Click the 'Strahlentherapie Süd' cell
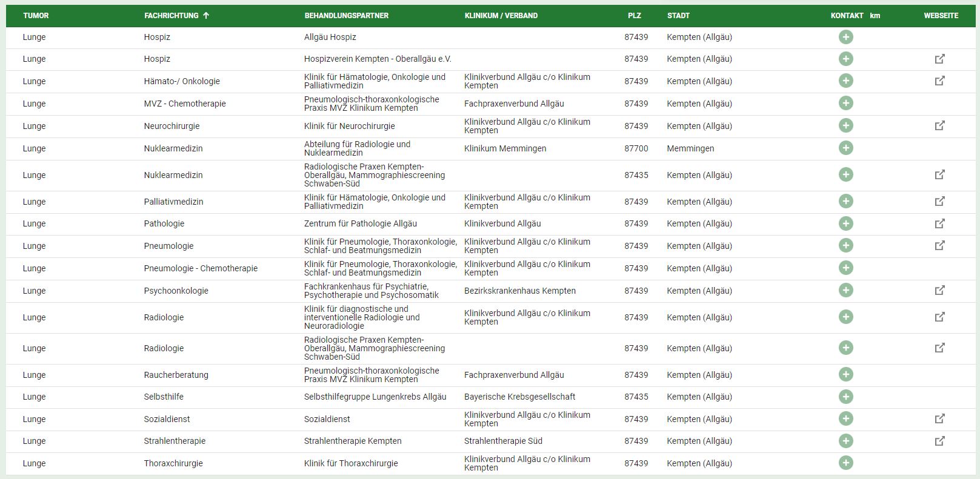 click(503, 441)
